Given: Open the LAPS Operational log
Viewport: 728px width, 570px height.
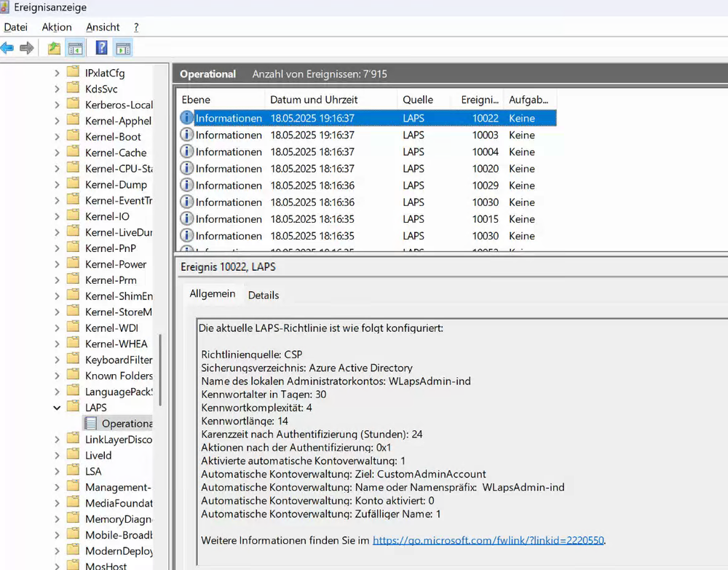Looking at the screenshot, I should pyautogui.click(x=128, y=423).
